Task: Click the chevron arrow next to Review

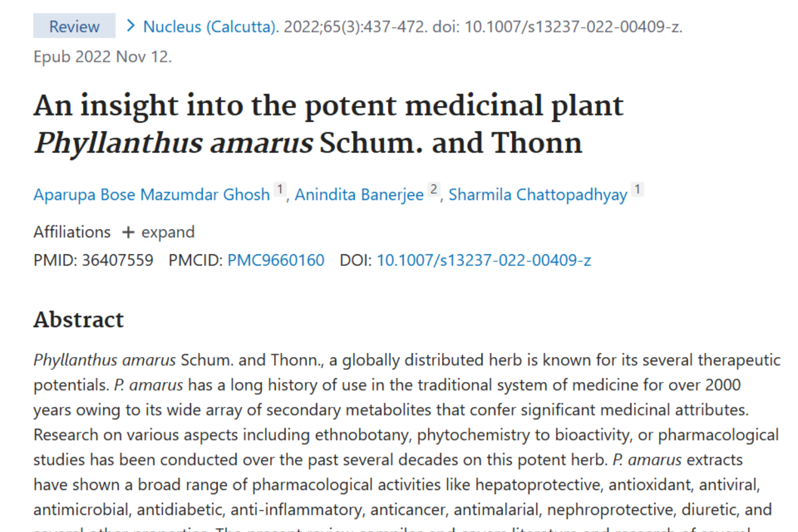Action: 130,26
